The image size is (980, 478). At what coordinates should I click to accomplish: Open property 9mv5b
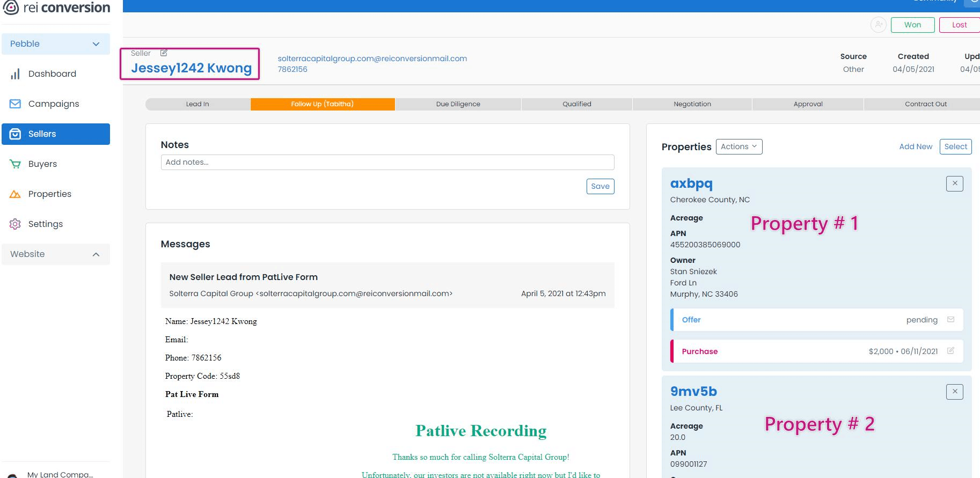[693, 392]
